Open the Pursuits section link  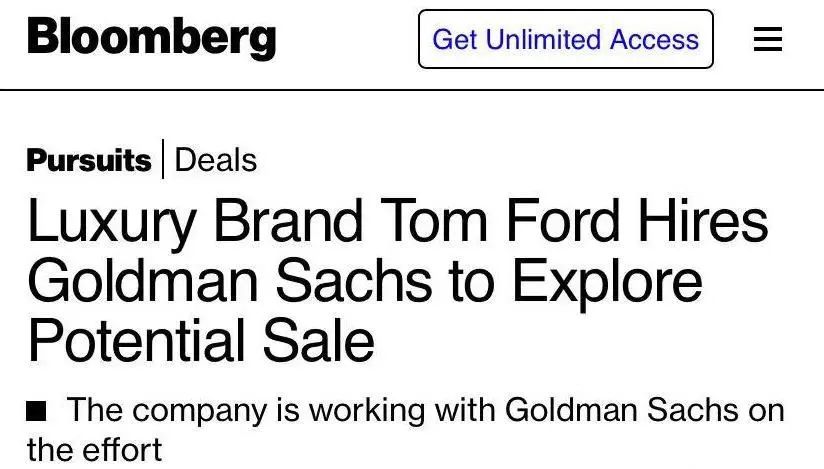(x=89, y=160)
